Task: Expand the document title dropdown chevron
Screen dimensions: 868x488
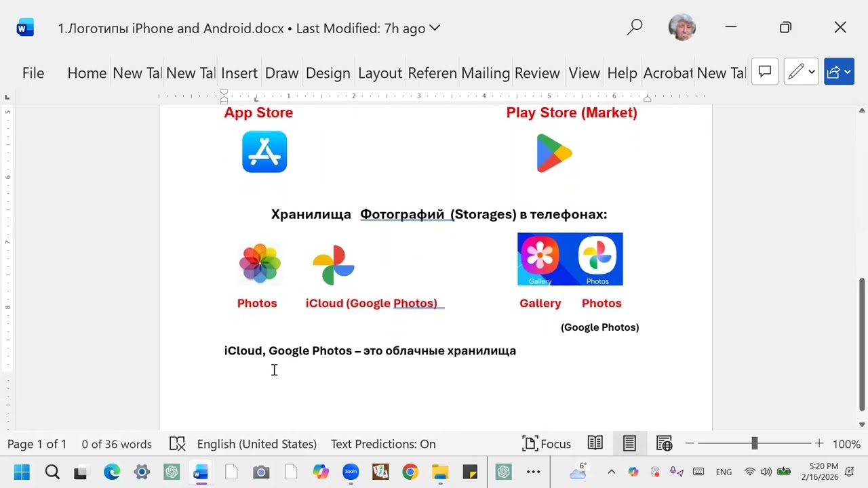Action: click(435, 28)
